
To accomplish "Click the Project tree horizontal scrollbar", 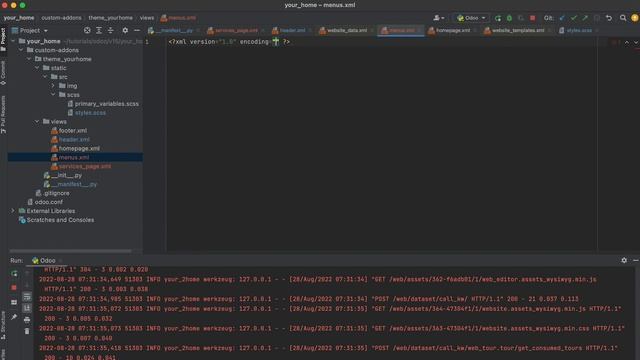I will [71, 251].
